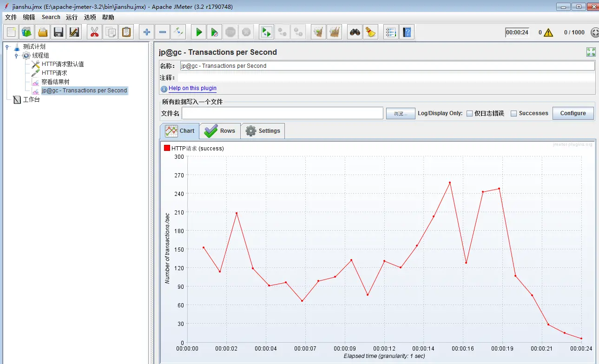Click Remote start all icon
Viewport: 599px width, 364px height.
[267, 32]
